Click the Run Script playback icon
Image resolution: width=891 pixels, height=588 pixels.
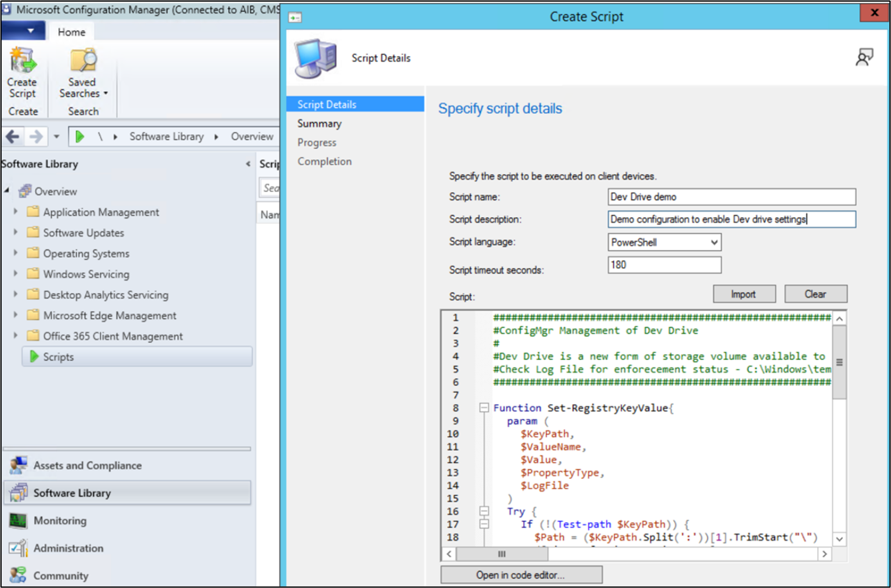78,136
